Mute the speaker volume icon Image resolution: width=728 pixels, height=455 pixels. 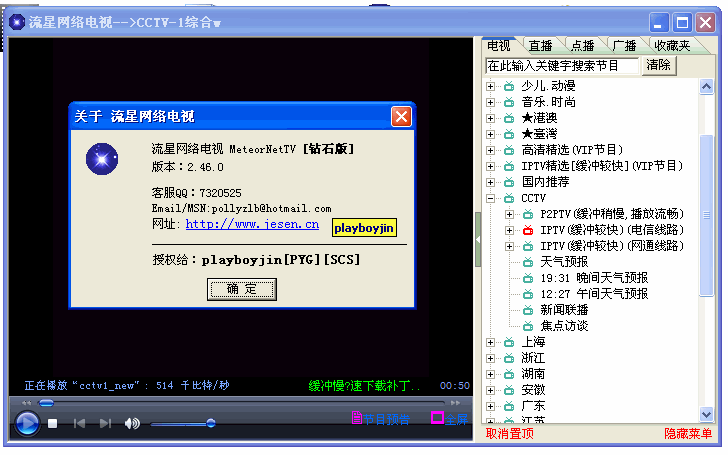(x=132, y=423)
